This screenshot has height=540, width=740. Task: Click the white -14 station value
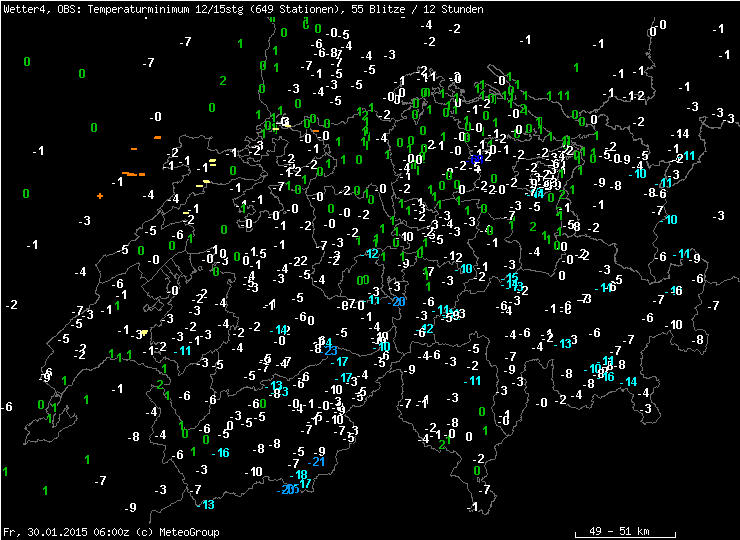[x=681, y=134]
